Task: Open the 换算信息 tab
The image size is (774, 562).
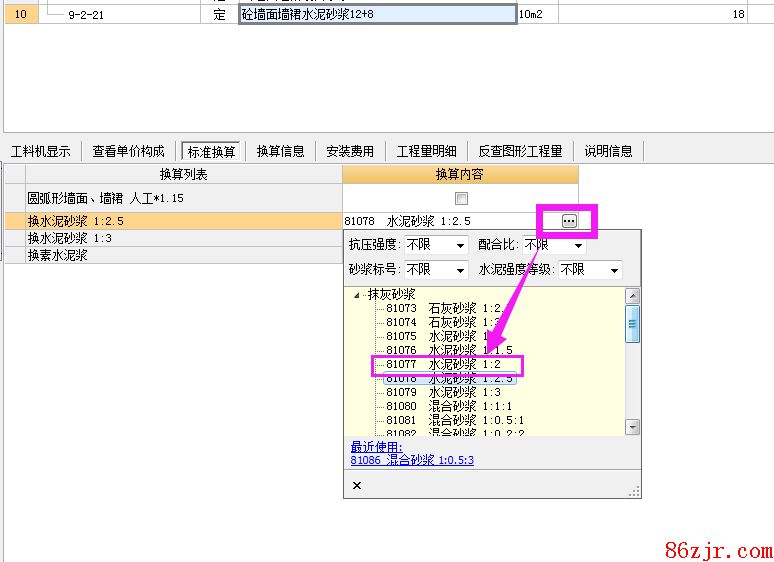Action: [x=280, y=151]
